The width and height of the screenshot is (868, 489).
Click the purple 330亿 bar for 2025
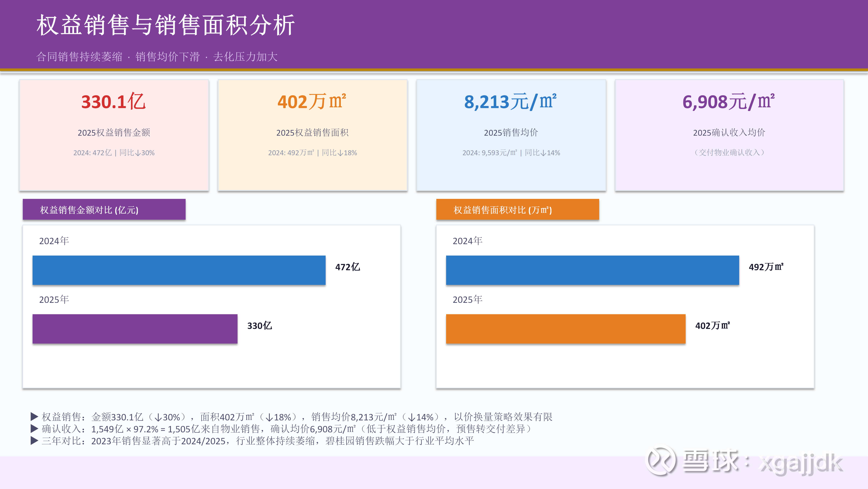[x=135, y=329]
